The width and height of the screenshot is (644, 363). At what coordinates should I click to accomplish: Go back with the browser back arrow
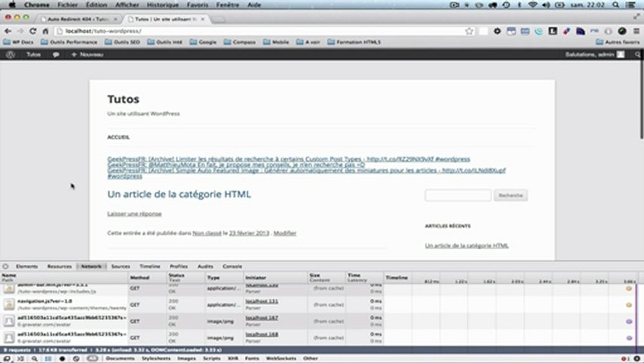(8, 31)
